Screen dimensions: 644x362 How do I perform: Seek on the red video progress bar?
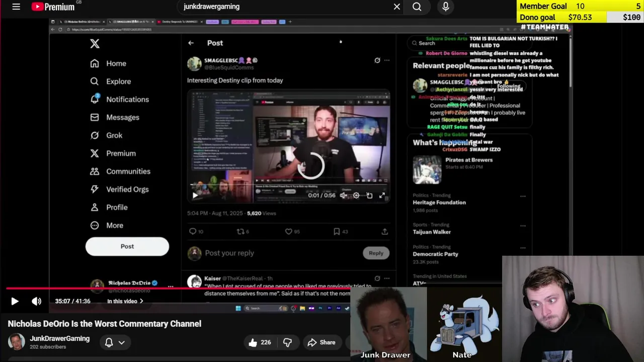(x=178, y=289)
